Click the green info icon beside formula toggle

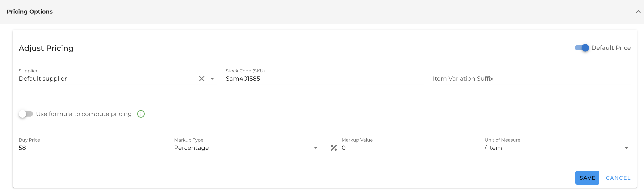click(x=141, y=114)
